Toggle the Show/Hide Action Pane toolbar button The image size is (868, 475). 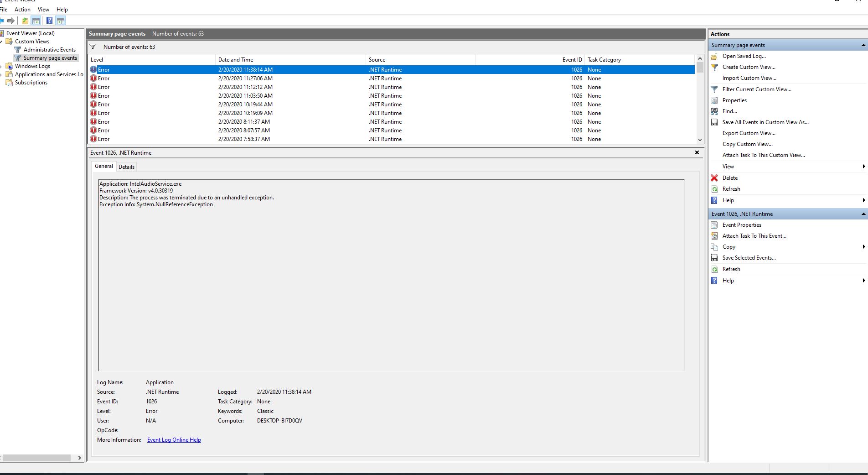pyautogui.click(x=61, y=21)
